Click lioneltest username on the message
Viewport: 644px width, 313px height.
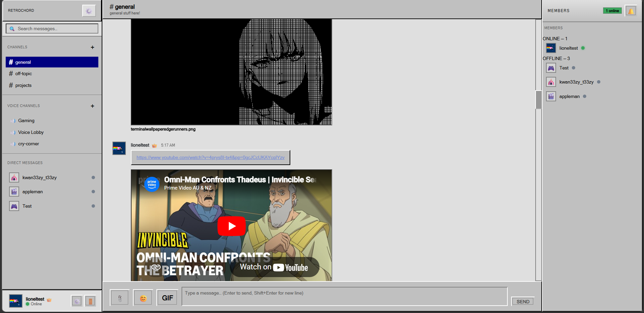(140, 145)
